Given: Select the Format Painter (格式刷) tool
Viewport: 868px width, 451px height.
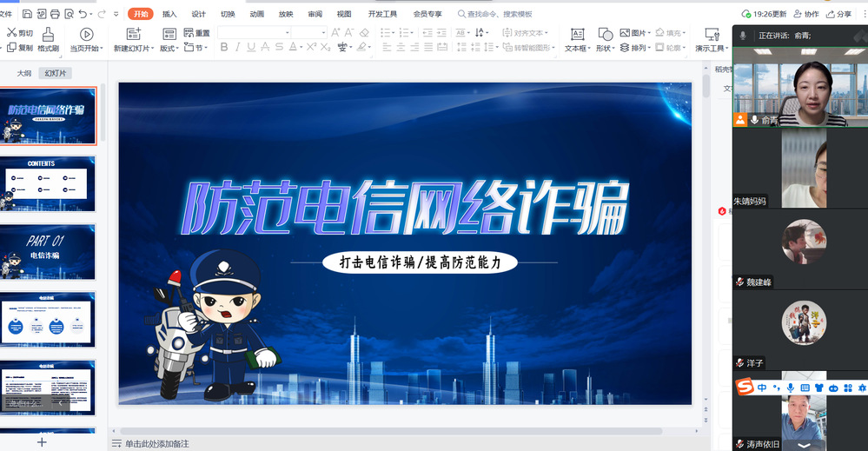Looking at the screenshot, I should (48, 39).
